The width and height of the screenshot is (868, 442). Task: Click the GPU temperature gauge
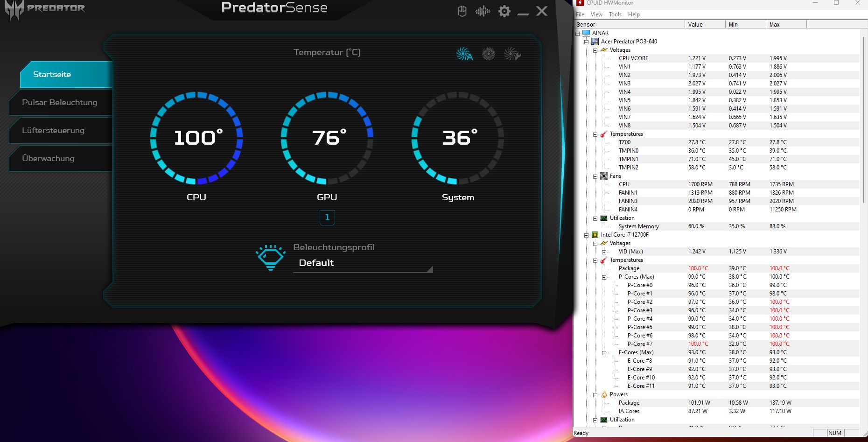tap(327, 138)
